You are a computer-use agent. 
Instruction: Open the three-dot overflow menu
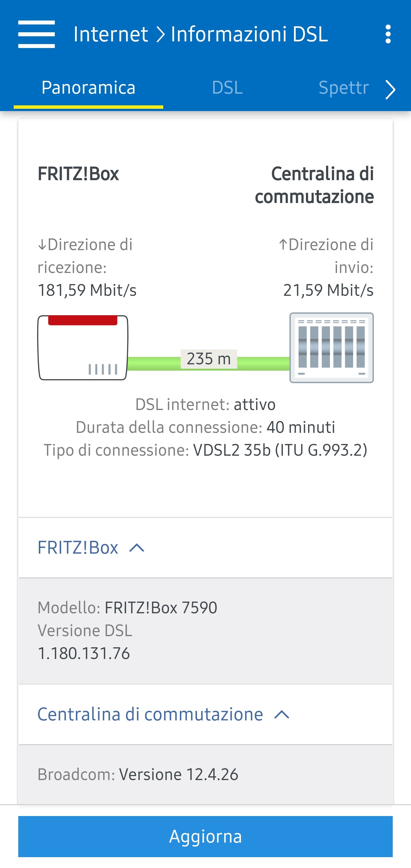[x=388, y=34]
